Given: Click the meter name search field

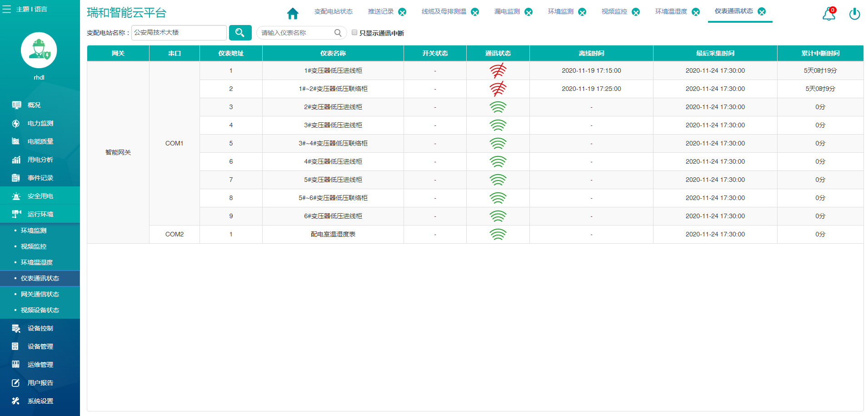Looking at the screenshot, I should click(x=296, y=33).
